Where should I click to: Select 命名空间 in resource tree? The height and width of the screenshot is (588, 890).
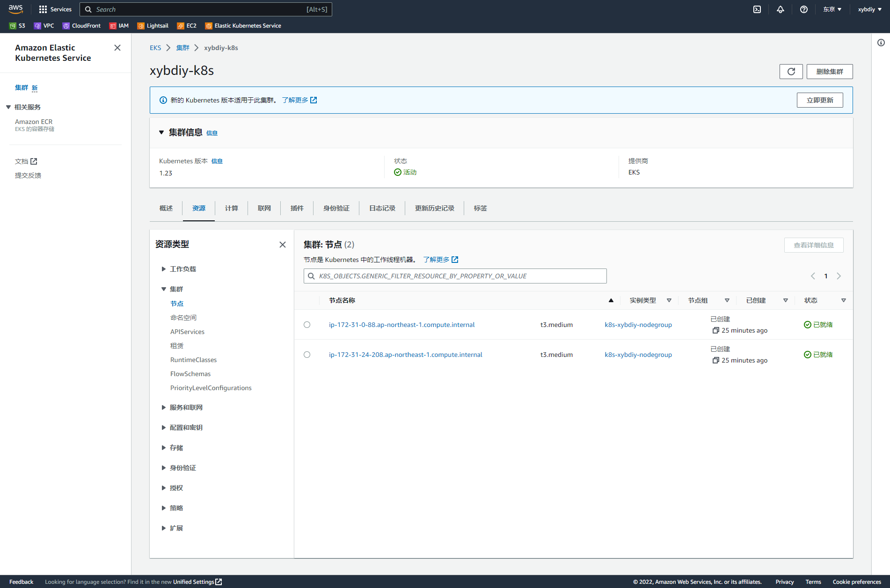[183, 318]
